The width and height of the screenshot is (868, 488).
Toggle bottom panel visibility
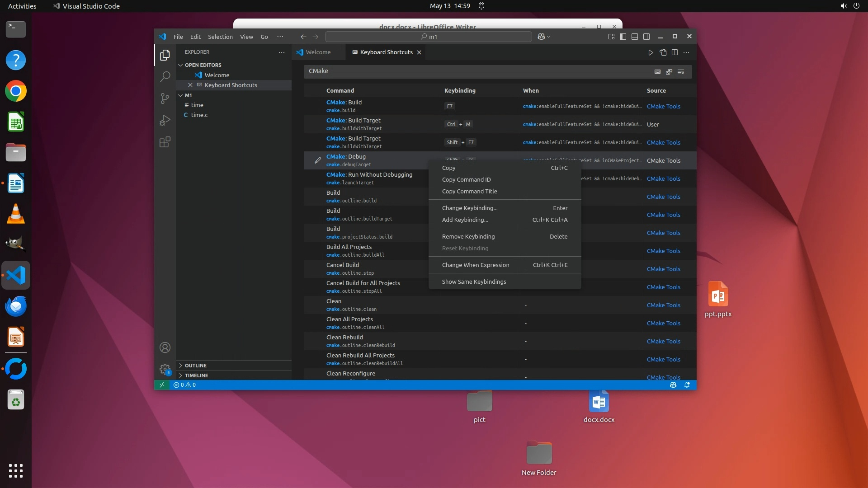pyautogui.click(x=635, y=37)
